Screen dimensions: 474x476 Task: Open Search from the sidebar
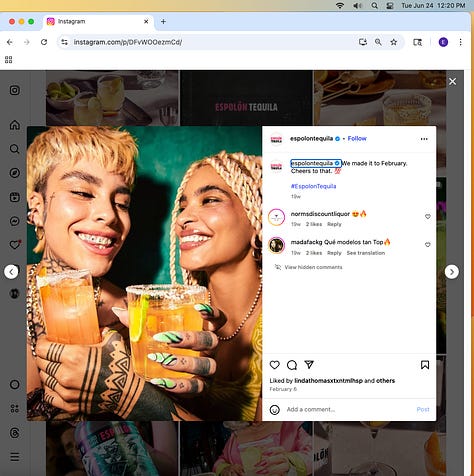15,149
